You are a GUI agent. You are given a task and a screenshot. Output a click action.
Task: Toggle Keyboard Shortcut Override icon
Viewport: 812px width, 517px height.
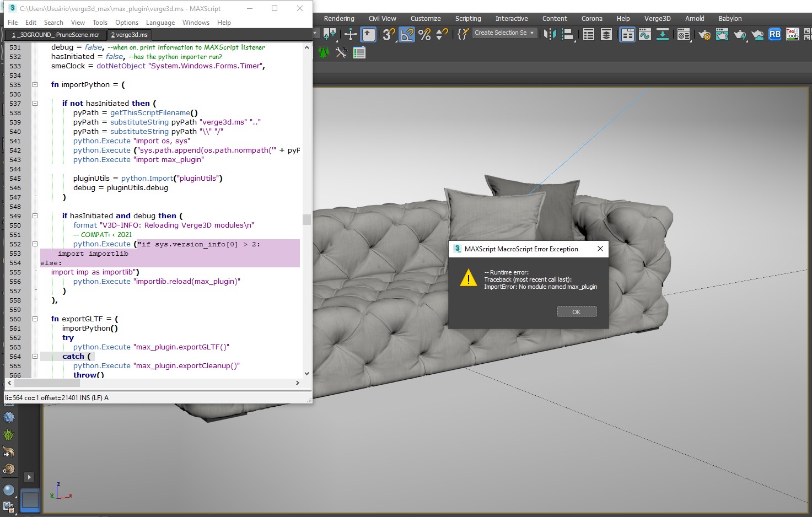point(368,34)
